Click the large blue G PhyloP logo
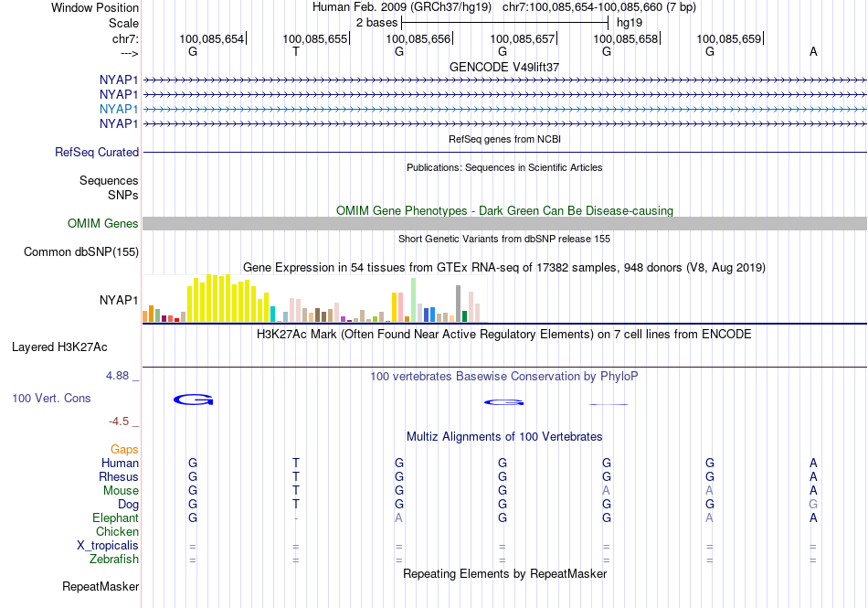 coord(193,400)
